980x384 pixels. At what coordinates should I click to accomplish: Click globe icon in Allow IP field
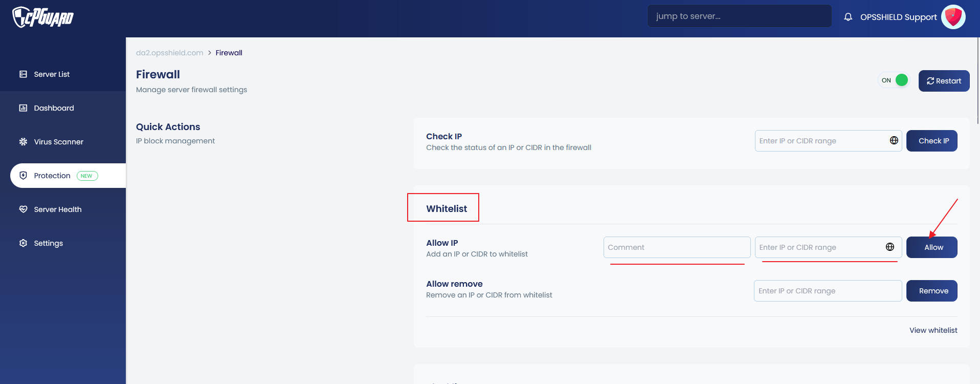tap(889, 247)
